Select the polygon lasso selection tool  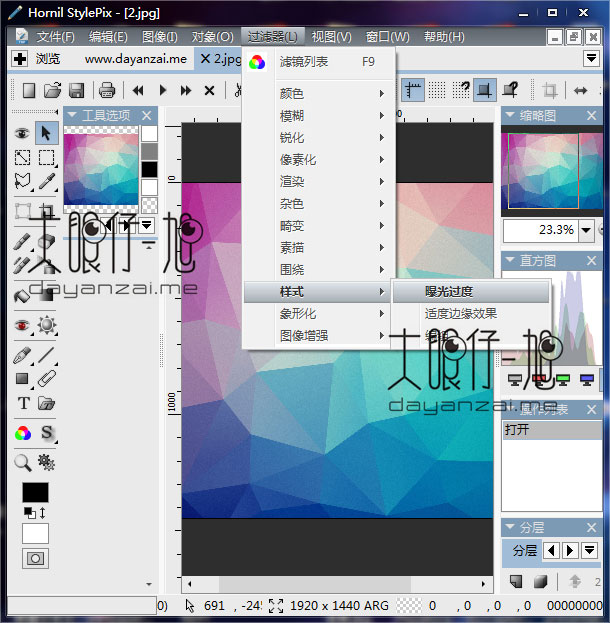tap(22, 182)
